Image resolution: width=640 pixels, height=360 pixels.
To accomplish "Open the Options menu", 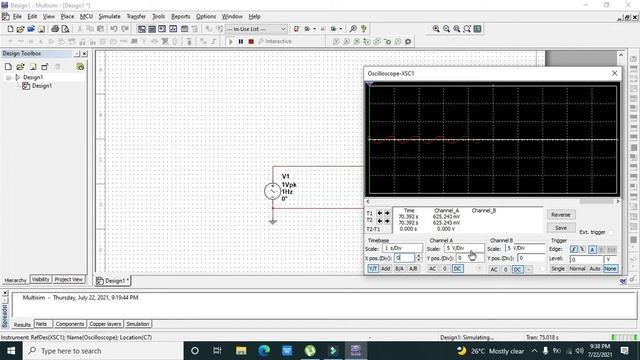I will click(206, 17).
